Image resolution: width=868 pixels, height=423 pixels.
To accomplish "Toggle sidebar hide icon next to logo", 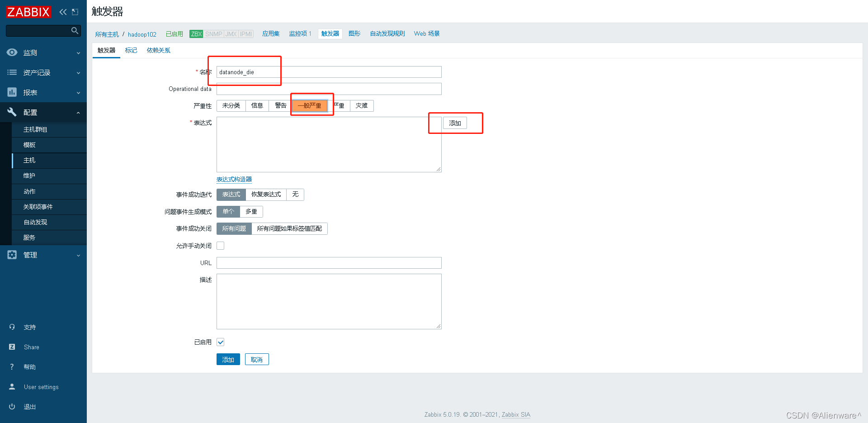I will point(75,12).
